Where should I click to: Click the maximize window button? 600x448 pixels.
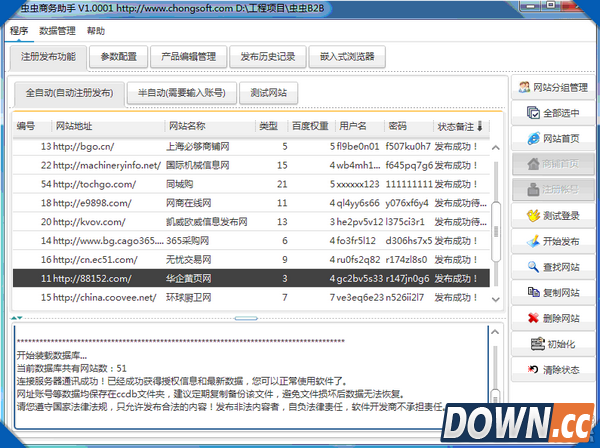(551, 5)
